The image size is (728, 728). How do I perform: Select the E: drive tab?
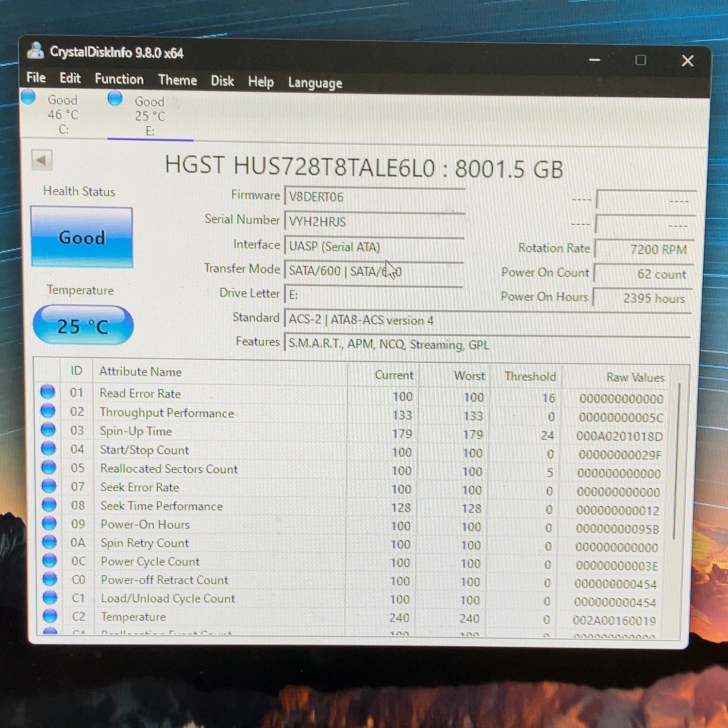150,116
